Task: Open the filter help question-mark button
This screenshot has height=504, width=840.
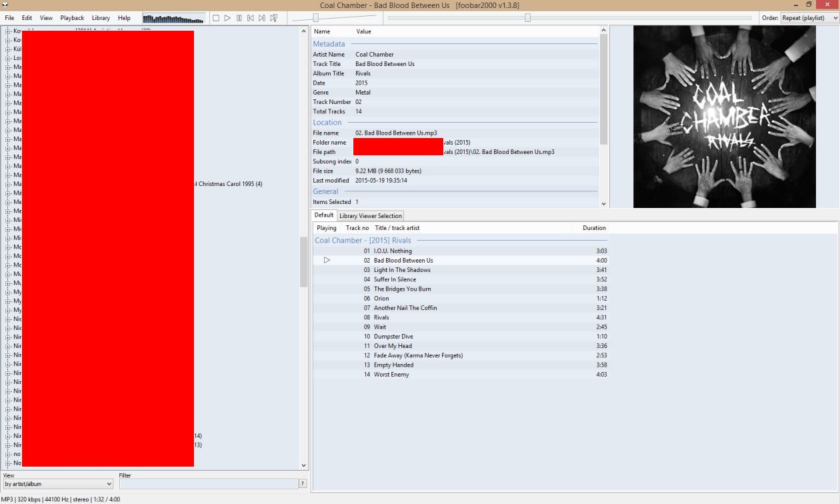Action: [303, 484]
